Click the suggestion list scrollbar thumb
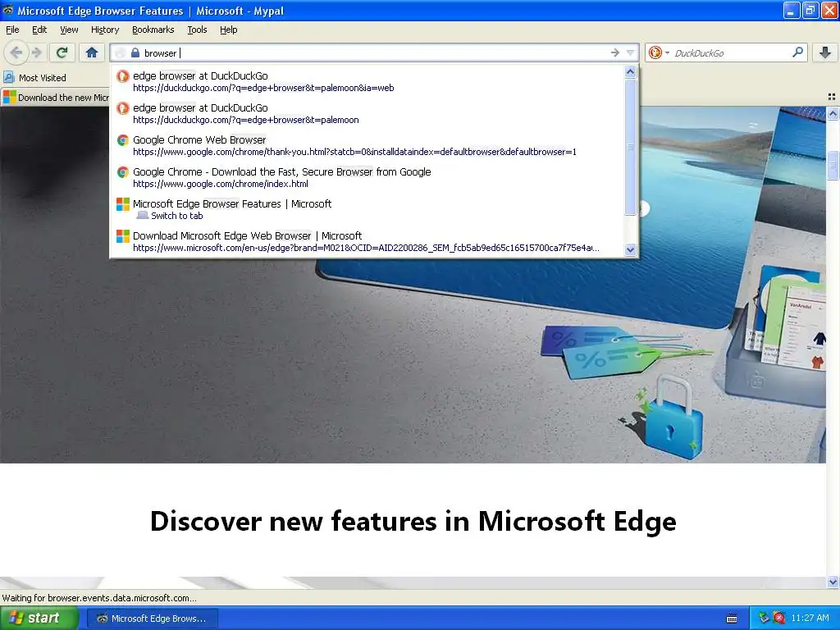The width and height of the screenshot is (840, 630). pos(631,147)
